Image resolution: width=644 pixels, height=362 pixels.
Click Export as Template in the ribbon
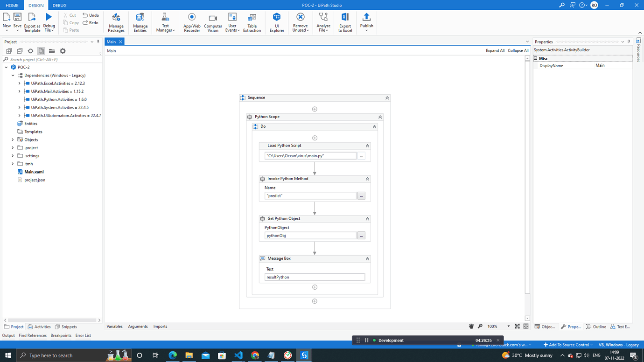click(x=32, y=22)
